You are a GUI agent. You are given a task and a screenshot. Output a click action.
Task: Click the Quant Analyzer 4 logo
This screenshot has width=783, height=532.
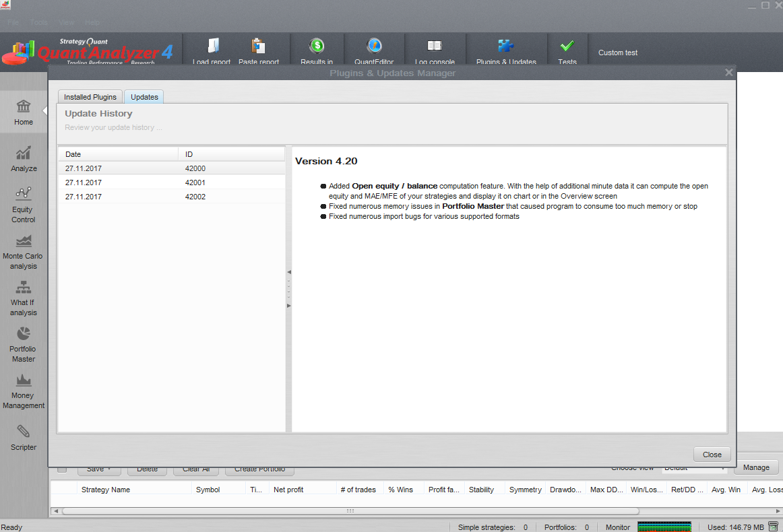pyautogui.click(x=88, y=51)
